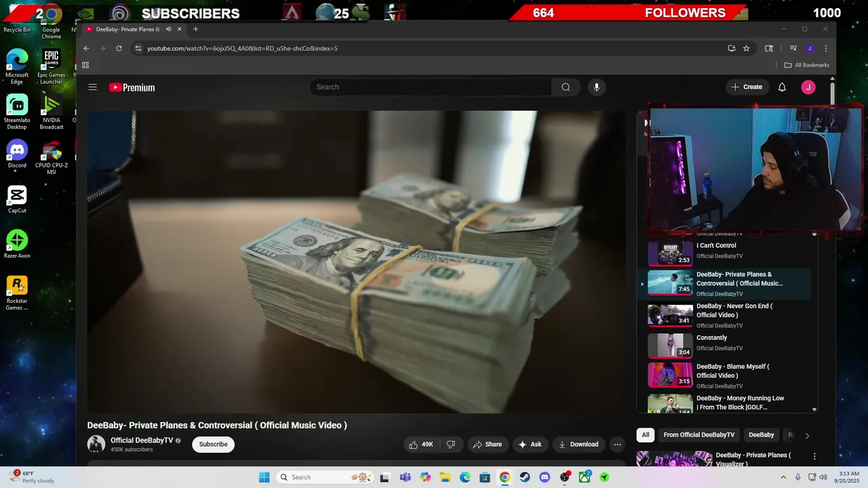View site information icon in address bar
This screenshot has width=868, height=488.
pyautogui.click(x=138, y=48)
